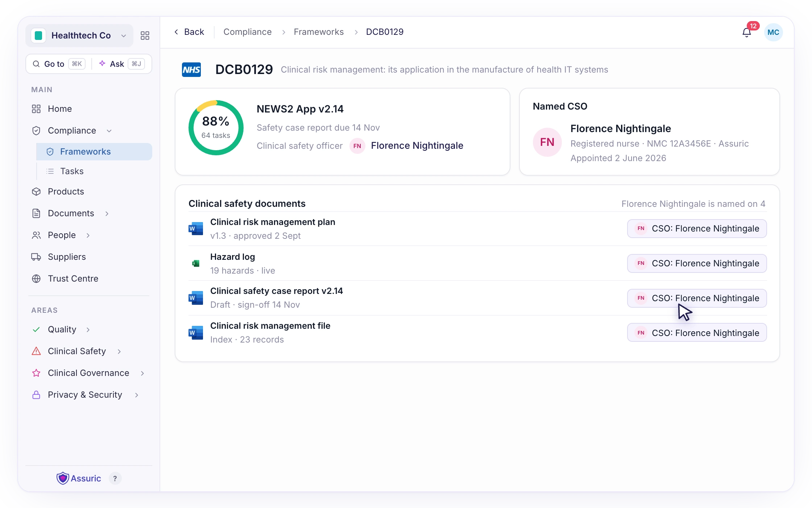Click the CSO chip on Clinical risk management plan

pos(697,229)
